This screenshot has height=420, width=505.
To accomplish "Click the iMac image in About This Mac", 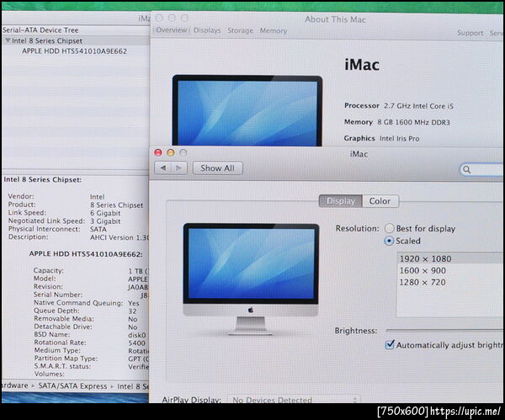I will click(247, 110).
